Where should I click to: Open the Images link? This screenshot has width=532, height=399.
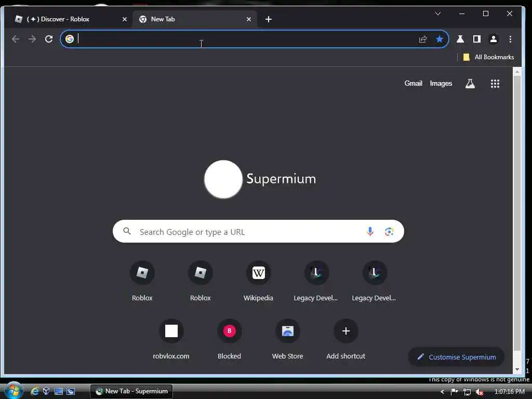click(x=441, y=84)
